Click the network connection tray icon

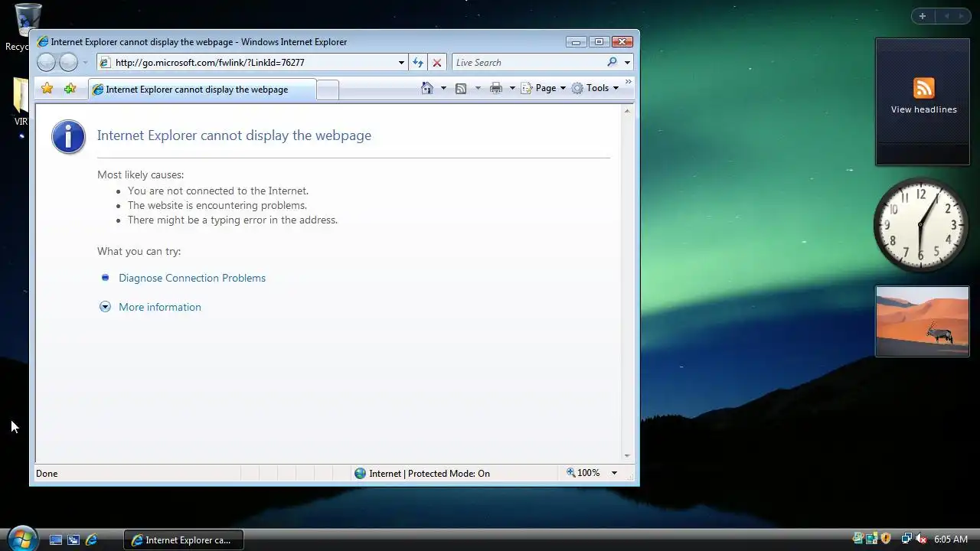pyautogui.click(x=906, y=539)
